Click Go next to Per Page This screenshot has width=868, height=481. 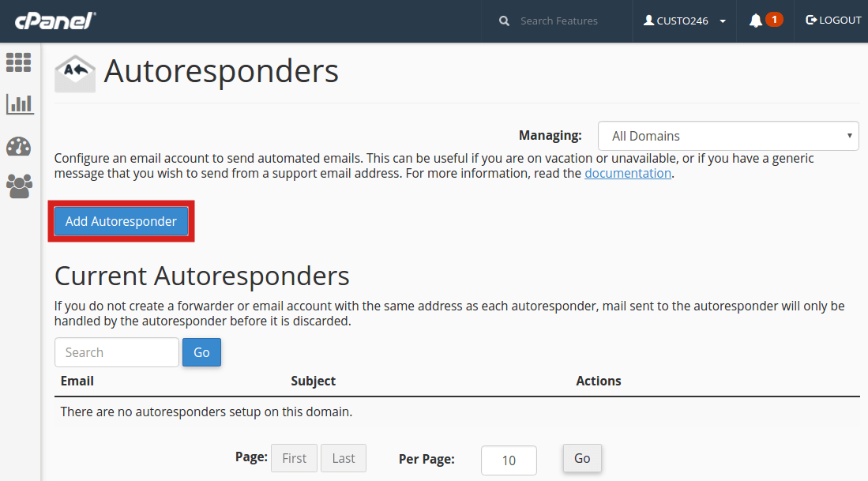point(582,458)
